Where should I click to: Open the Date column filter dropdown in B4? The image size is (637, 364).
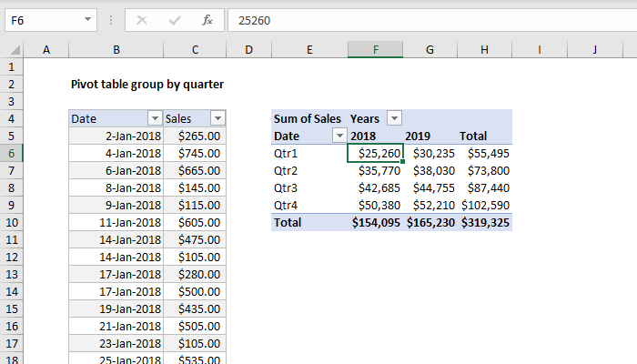(x=155, y=118)
